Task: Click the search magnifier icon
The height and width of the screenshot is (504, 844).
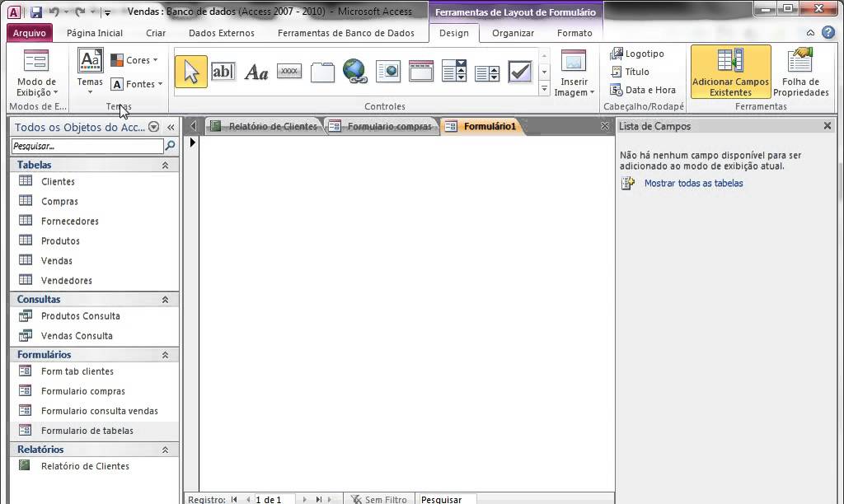Action: 170,146
